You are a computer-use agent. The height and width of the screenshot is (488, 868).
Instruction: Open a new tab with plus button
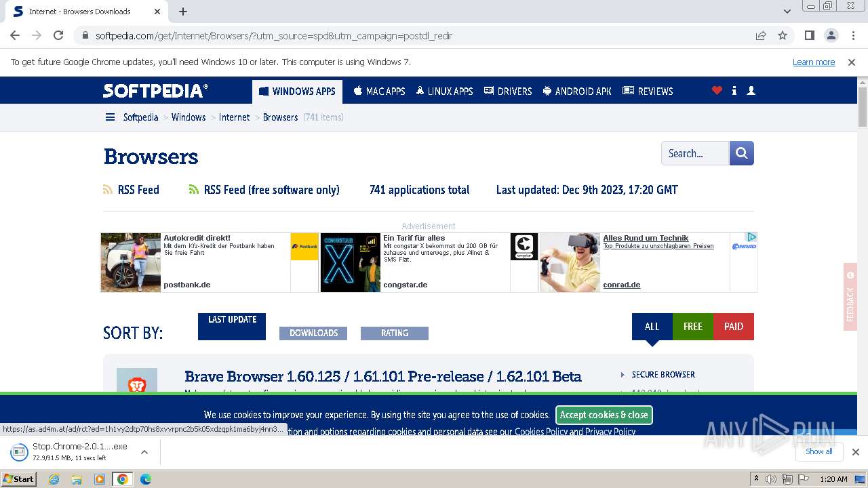point(183,12)
